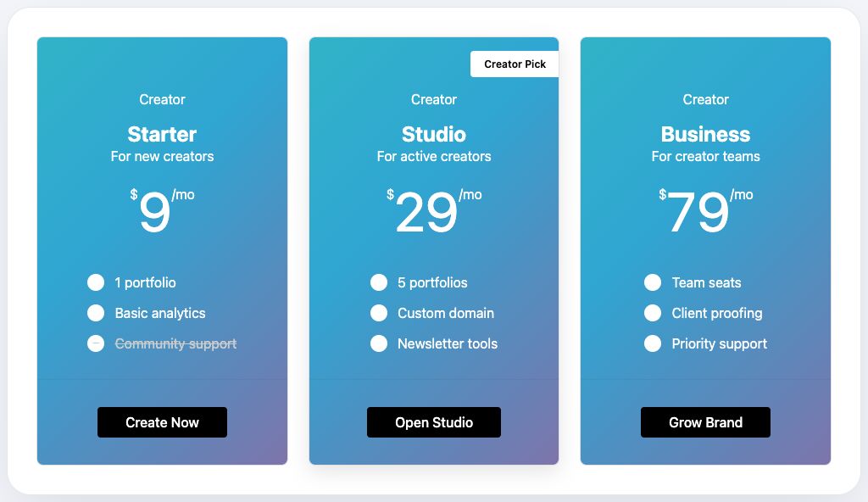Click the Open Studio button
This screenshot has height=502, width=868.
tap(434, 422)
